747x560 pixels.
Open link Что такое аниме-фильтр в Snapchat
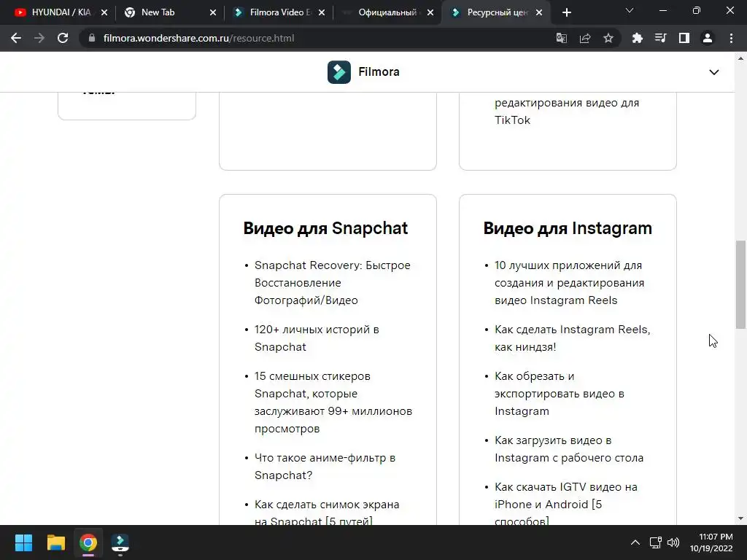(325, 467)
